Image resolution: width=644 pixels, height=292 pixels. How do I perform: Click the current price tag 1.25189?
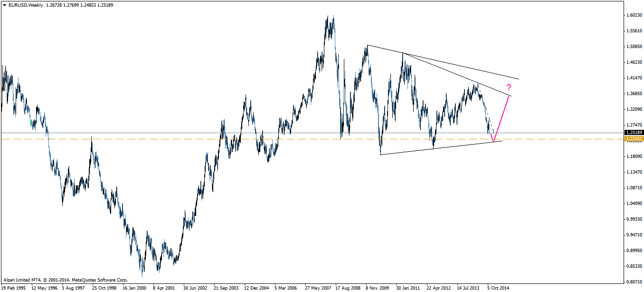pos(634,133)
